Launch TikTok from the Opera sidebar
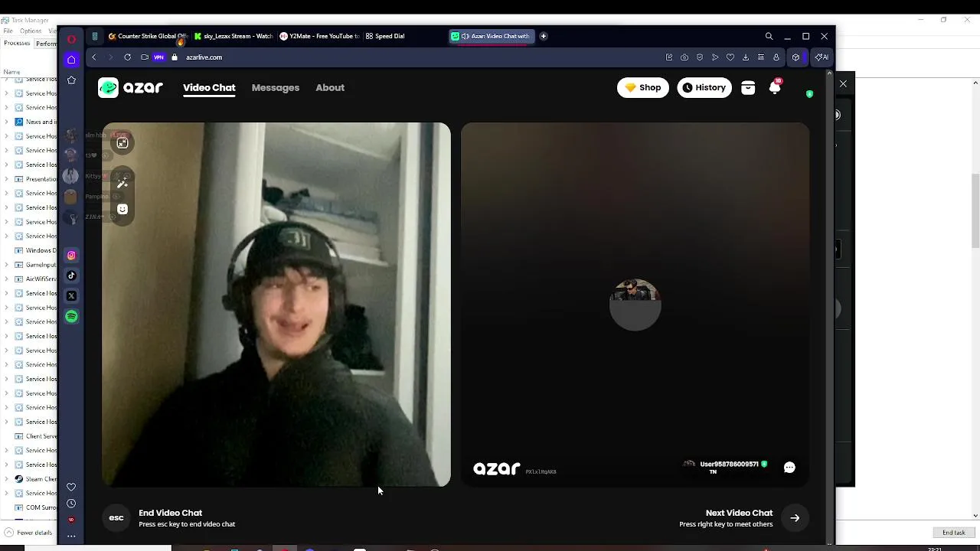Viewport: 980px width, 551px height. click(x=71, y=275)
